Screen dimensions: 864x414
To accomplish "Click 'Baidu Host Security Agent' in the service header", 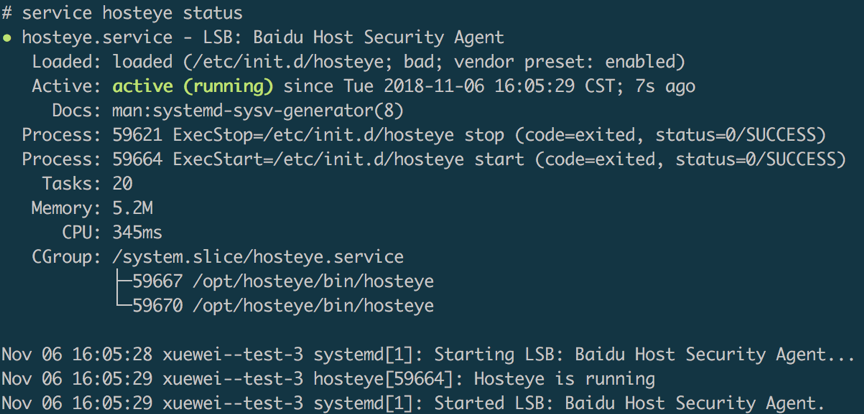I will (378, 37).
